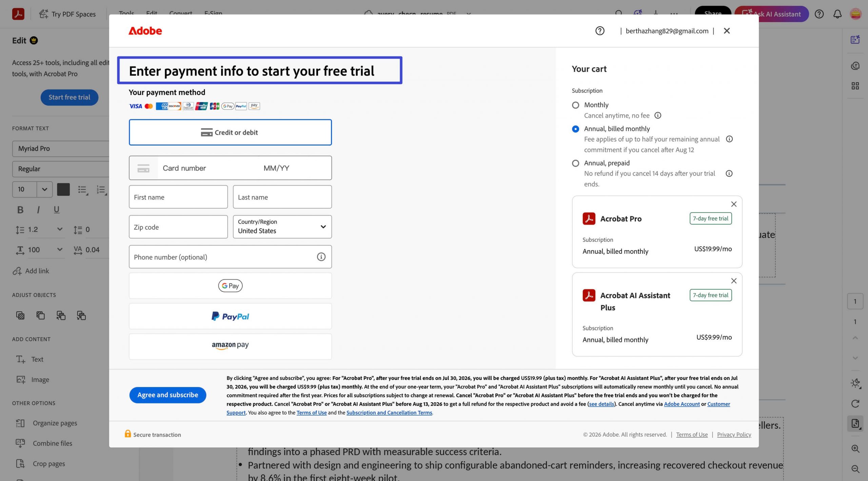Viewport: 868px width, 481px height.
Task: Select the Monthly subscription option
Action: 575,105
